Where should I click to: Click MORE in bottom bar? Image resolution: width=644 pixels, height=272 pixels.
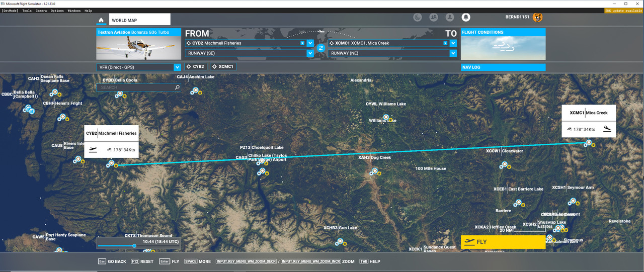pyautogui.click(x=197, y=261)
